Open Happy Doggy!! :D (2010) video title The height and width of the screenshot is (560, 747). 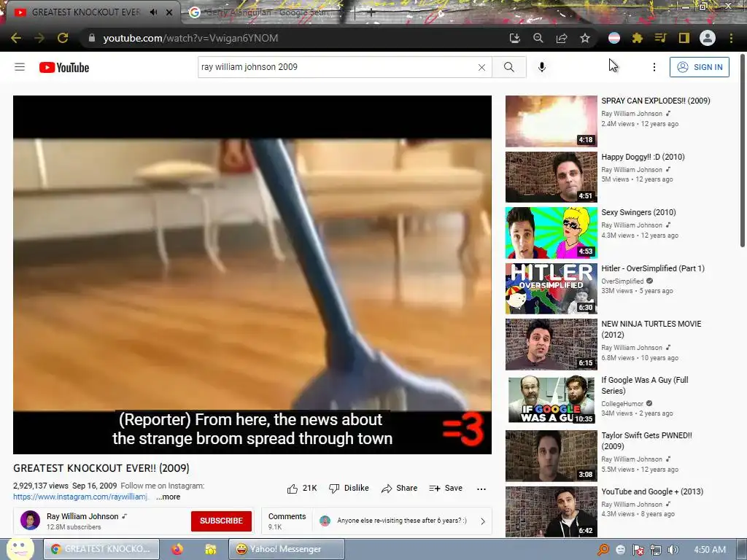[643, 157]
